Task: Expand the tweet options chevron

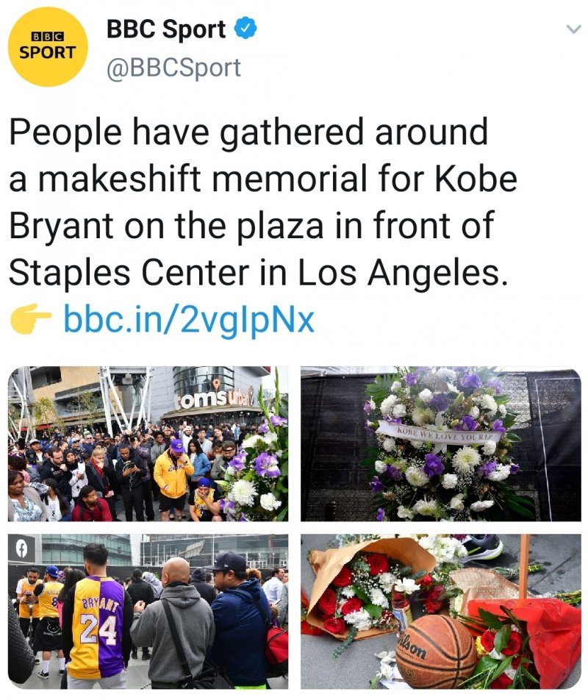Action: coord(571,29)
